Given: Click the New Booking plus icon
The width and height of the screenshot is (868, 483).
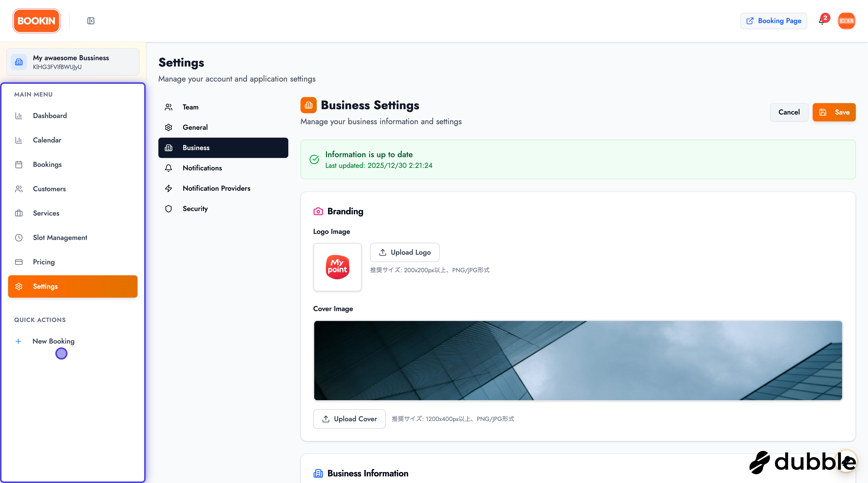Looking at the screenshot, I should click(18, 341).
